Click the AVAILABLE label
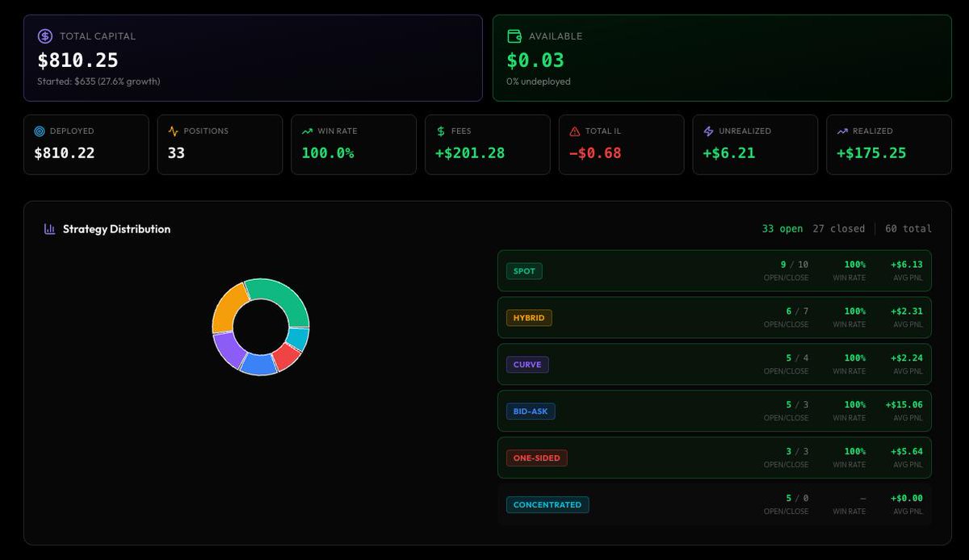Screen dimensions: 969x560 [556, 36]
